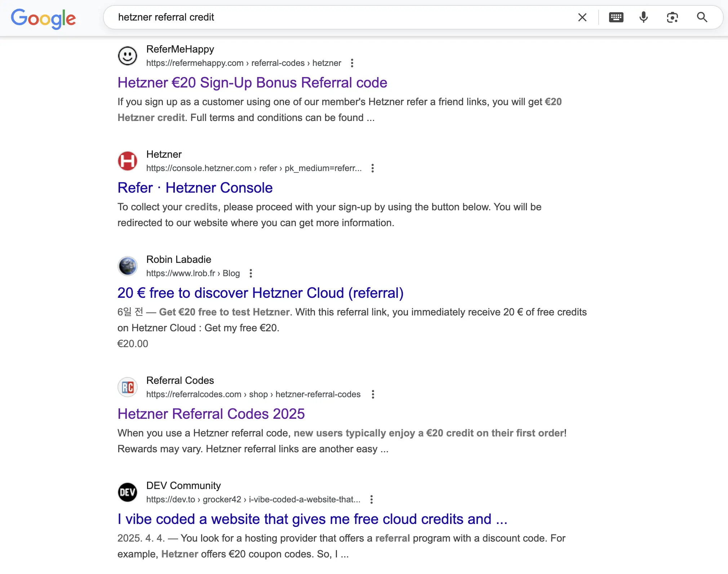
Task: Click the DEV Community favicon
Action: coord(127,492)
